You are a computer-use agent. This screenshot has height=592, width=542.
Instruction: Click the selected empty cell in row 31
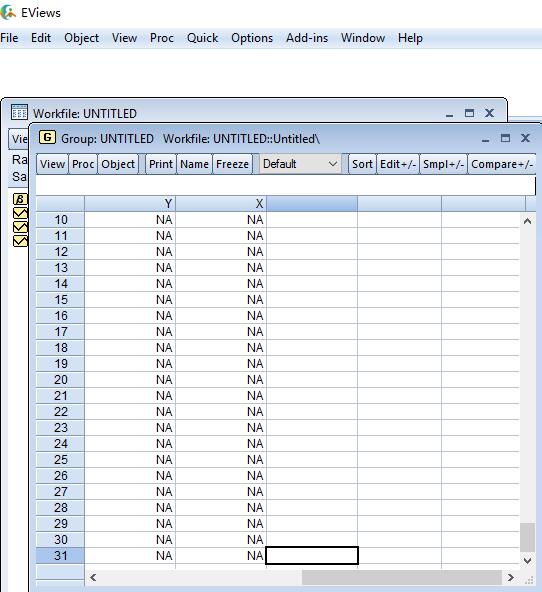312,556
